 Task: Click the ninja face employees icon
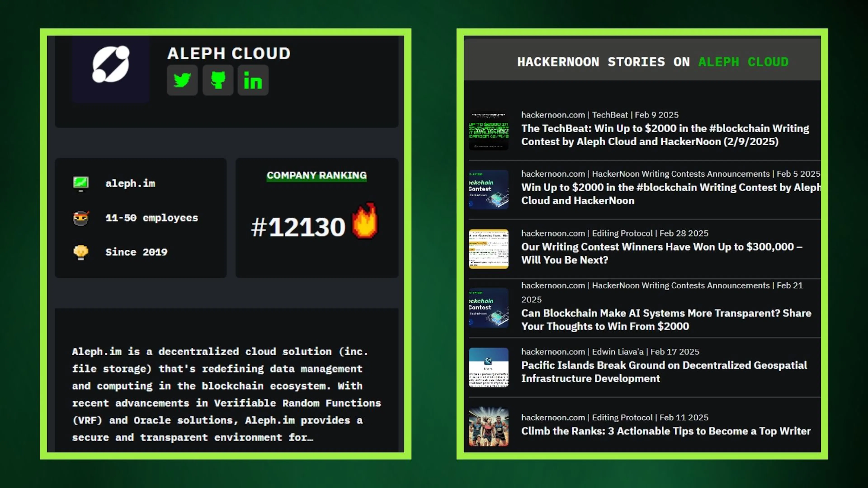point(81,218)
